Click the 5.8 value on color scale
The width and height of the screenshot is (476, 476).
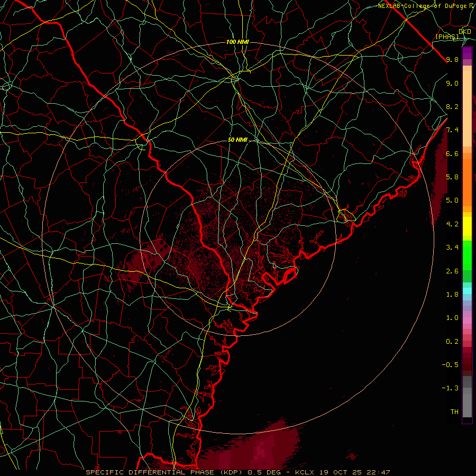tap(452, 177)
